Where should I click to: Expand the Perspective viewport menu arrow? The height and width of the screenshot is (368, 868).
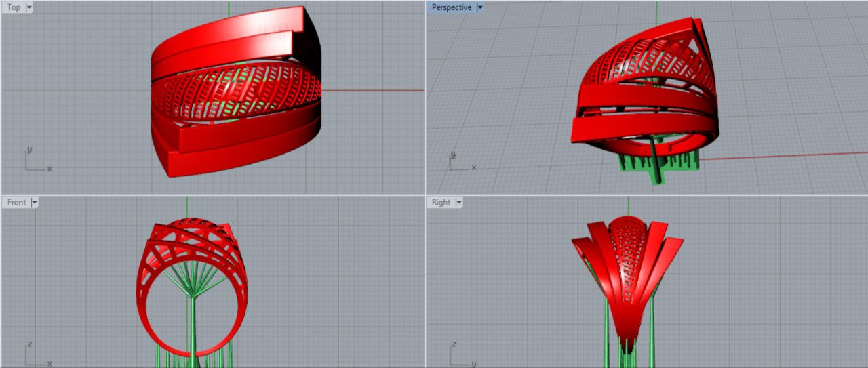[479, 7]
